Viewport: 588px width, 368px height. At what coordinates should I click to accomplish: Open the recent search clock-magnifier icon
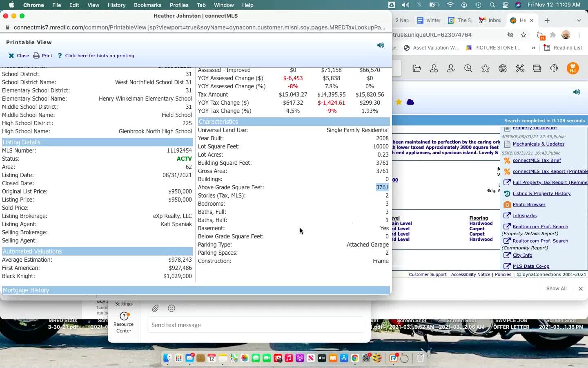click(468, 68)
